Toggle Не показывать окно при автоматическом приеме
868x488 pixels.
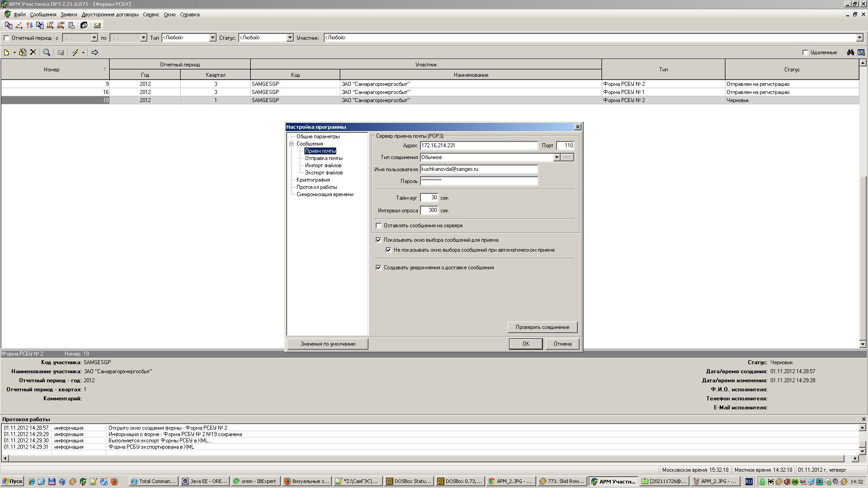tap(388, 250)
